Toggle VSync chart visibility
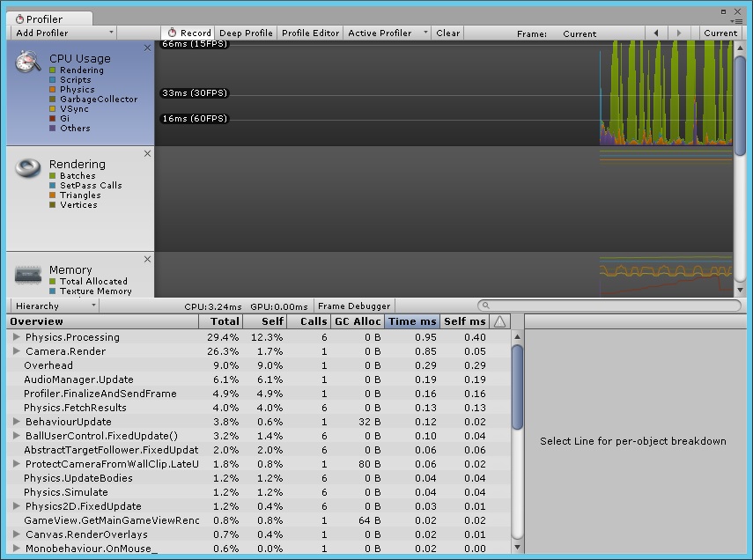This screenshot has width=753, height=560. point(52,108)
